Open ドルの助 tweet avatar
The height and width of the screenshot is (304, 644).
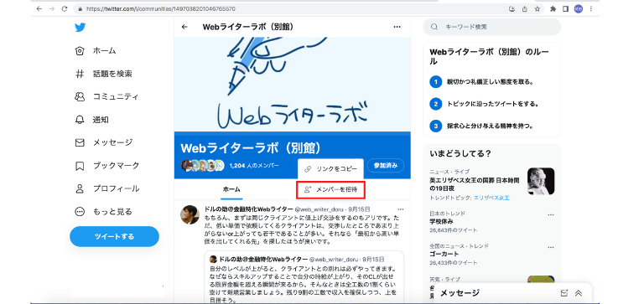(190, 214)
